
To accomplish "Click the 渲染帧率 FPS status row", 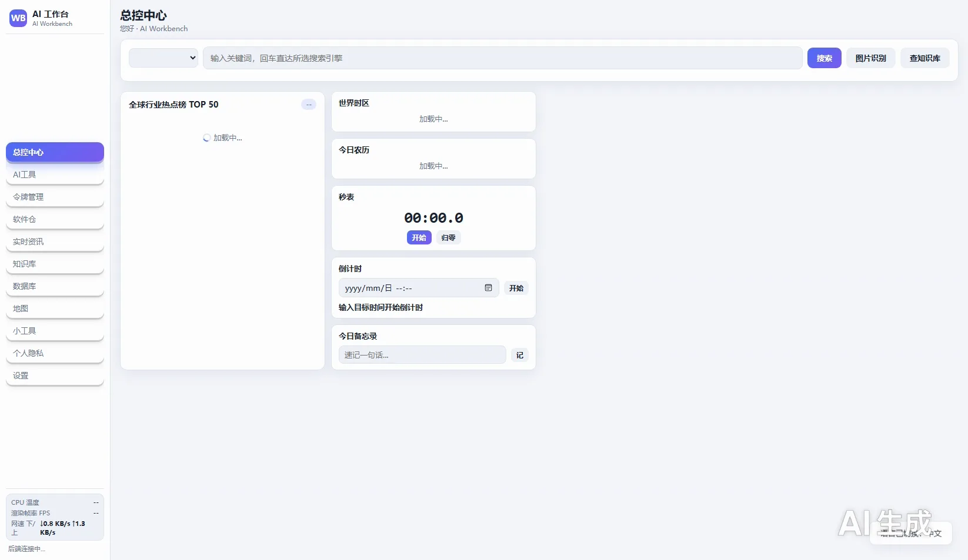I will [55, 513].
